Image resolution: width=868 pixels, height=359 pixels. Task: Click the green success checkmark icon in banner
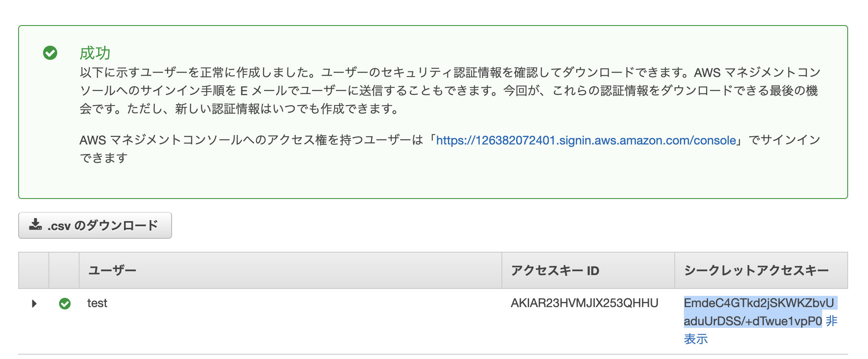(50, 53)
